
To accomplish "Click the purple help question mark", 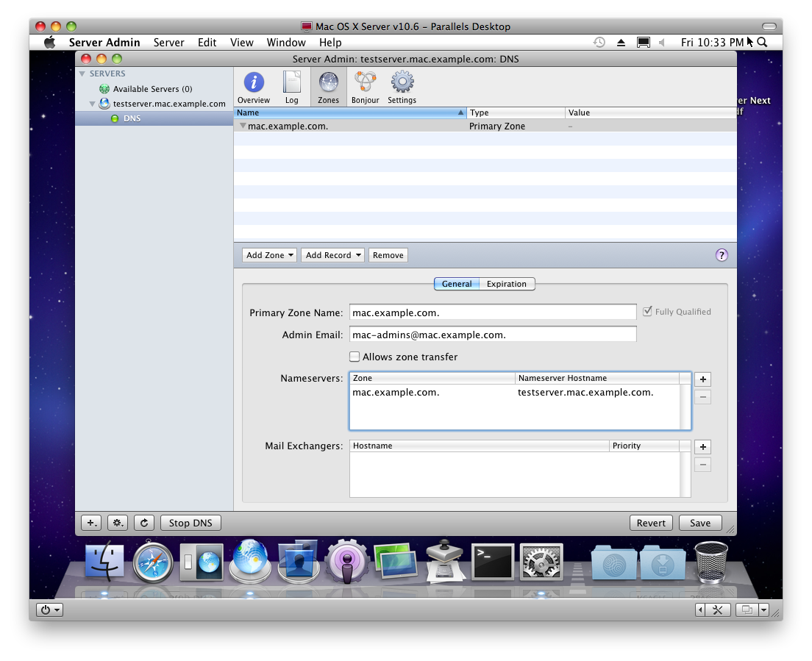I will (x=722, y=255).
